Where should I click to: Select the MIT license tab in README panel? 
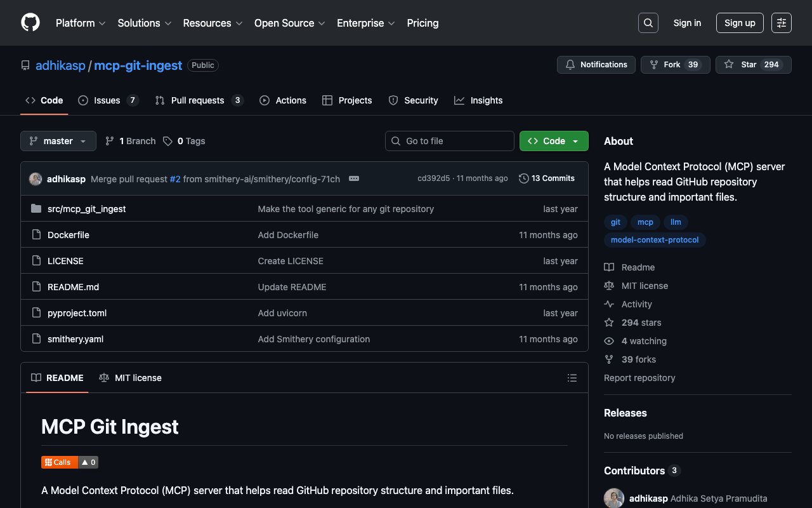[131, 378]
